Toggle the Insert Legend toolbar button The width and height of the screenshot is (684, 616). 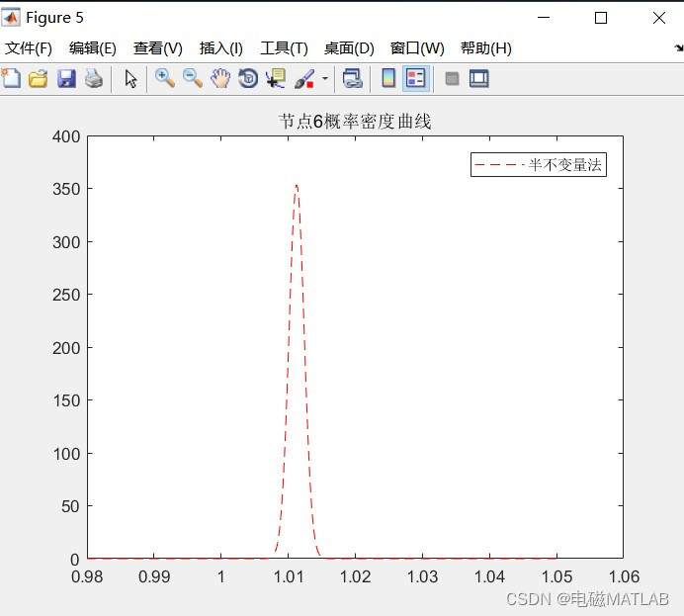[416, 79]
